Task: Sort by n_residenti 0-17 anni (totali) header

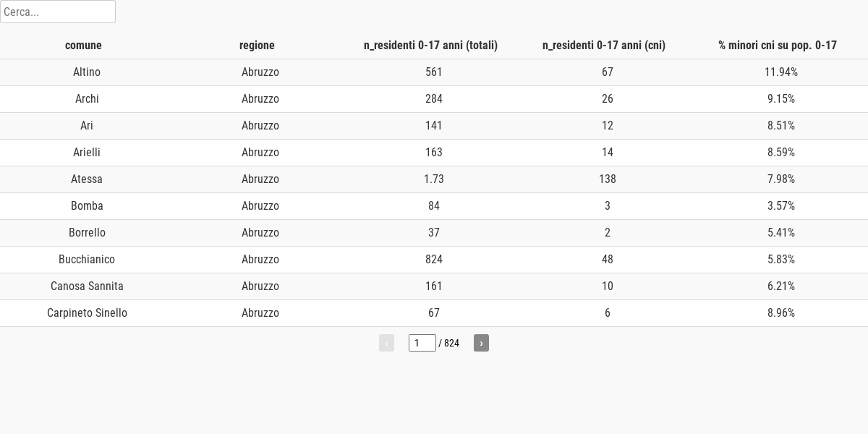Action: [430, 46]
